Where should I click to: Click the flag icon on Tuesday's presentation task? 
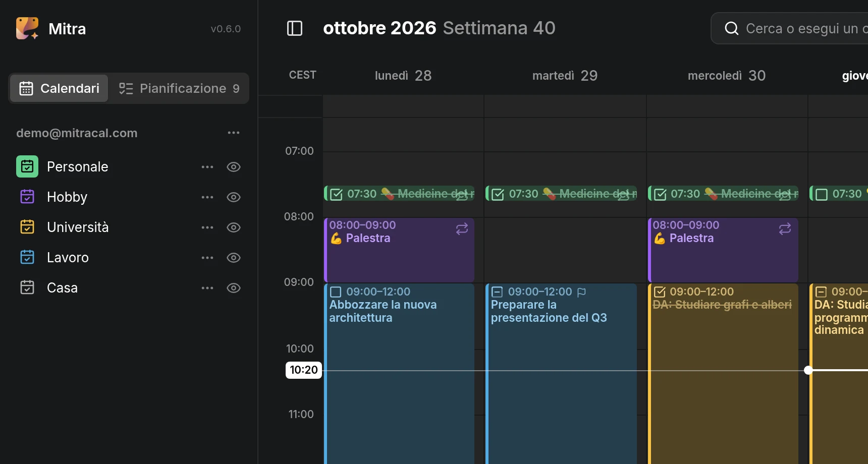[581, 292]
